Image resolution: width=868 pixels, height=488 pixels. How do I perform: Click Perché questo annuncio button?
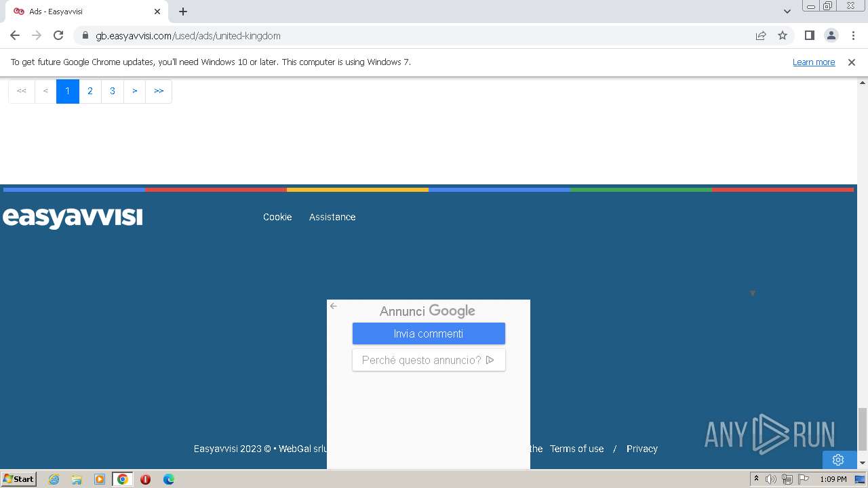click(x=429, y=360)
